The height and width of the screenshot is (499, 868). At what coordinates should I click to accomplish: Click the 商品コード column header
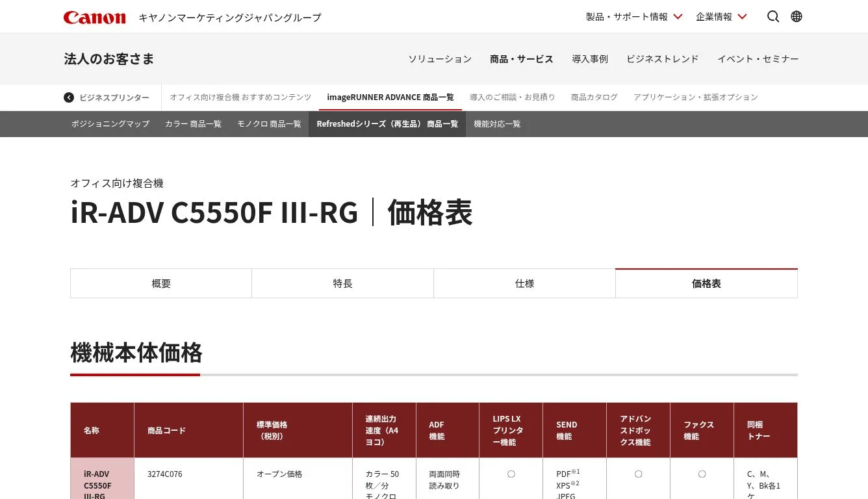coord(189,430)
